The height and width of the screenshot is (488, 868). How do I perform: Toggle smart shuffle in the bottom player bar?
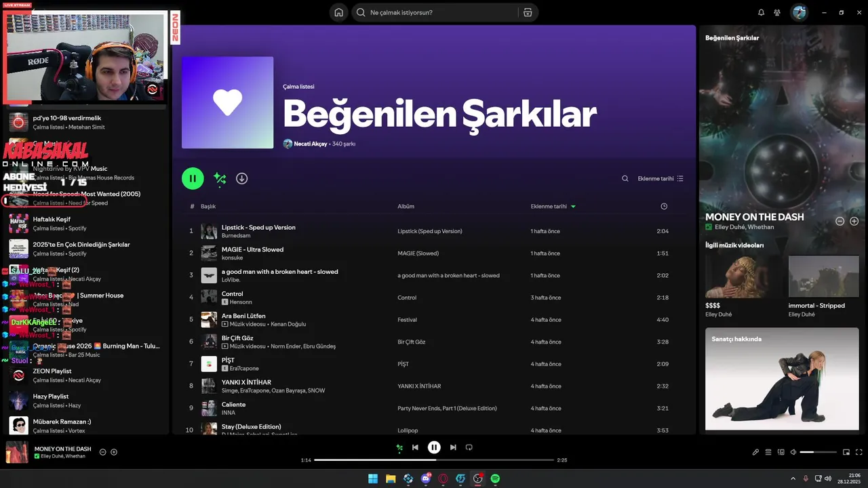(x=399, y=447)
